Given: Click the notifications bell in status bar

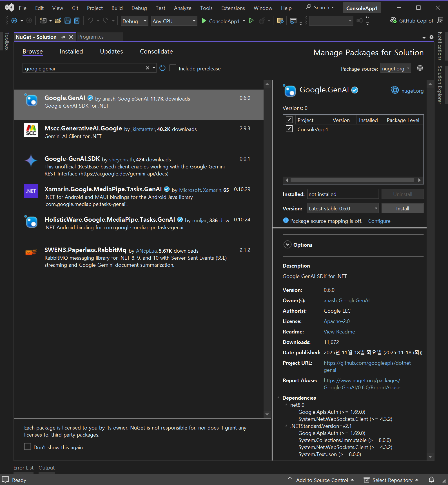Looking at the screenshot, I should click(431, 480).
